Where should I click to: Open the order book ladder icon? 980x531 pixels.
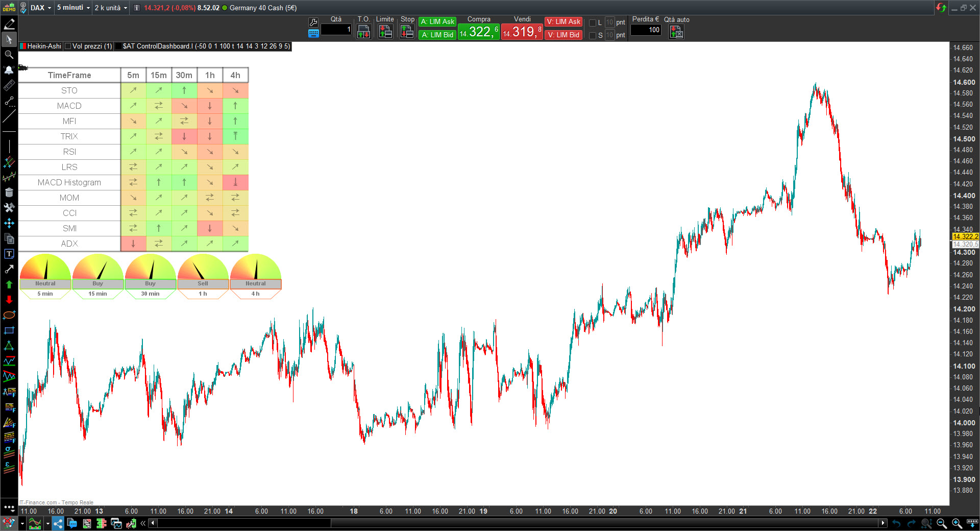click(101, 523)
